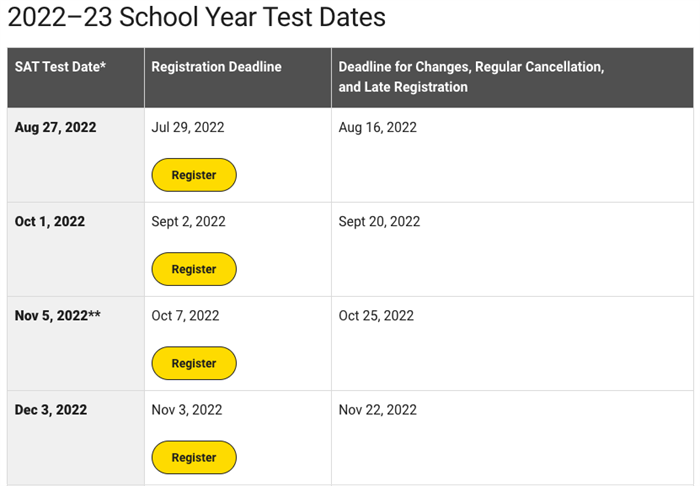This screenshot has width=700, height=486.
Task: Click the 2022–23 School Year Test Dates heading
Action: click(196, 17)
